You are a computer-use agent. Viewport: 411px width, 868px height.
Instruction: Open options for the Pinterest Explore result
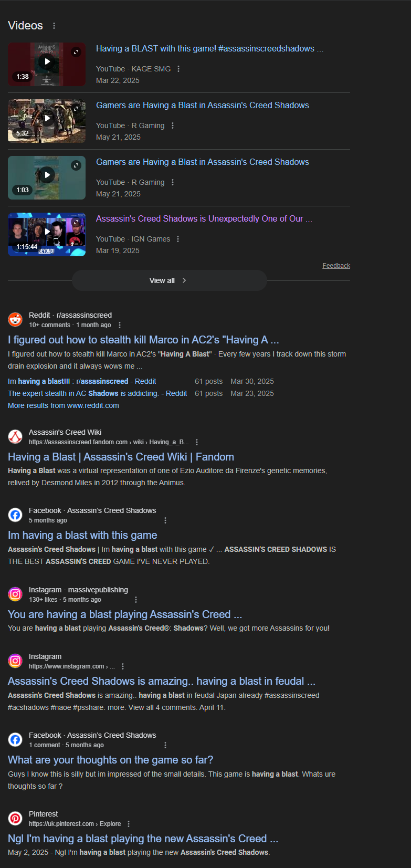pyautogui.click(x=129, y=824)
